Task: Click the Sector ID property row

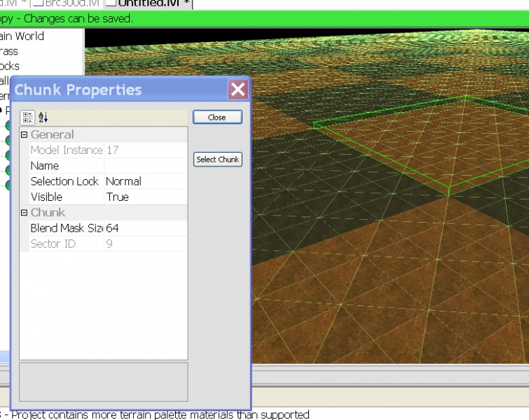Action: (67, 244)
